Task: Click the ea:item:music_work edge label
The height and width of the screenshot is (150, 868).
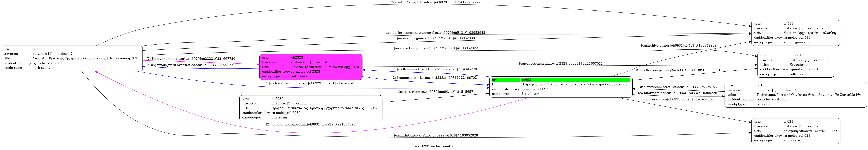Action: 435,70
